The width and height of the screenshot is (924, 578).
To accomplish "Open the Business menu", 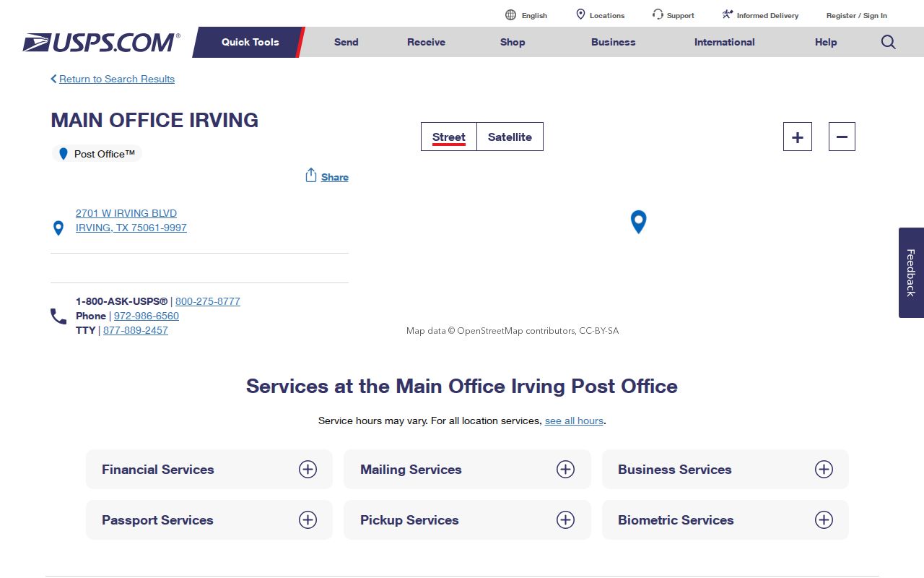I will click(614, 42).
